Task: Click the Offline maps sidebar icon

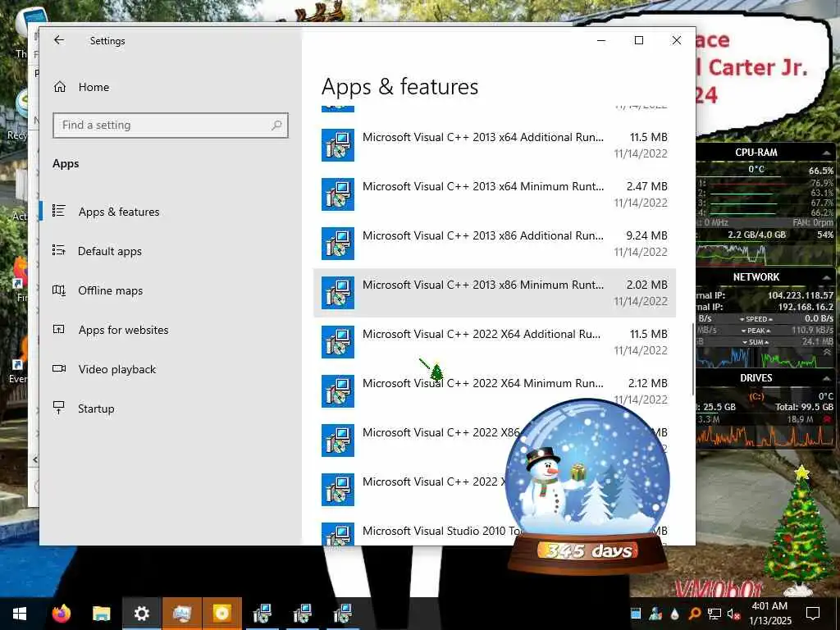Action: coord(59,290)
